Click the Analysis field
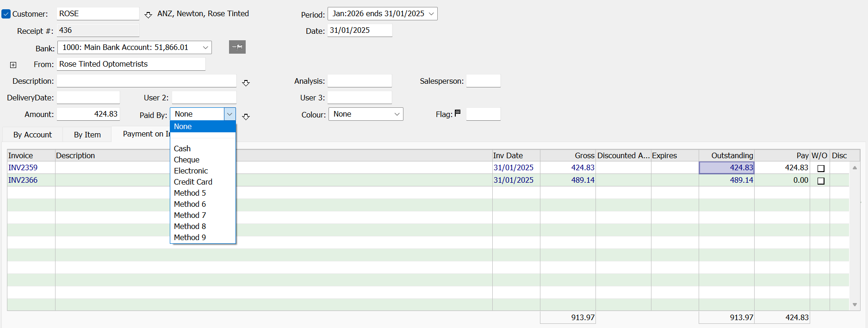This screenshot has width=868, height=328. pos(360,81)
